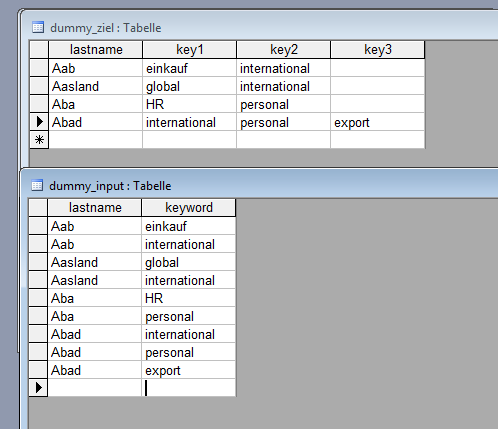Click the select-all corner box of the dummy_ziel table
The height and width of the screenshot is (429, 498).
click(x=39, y=50)
